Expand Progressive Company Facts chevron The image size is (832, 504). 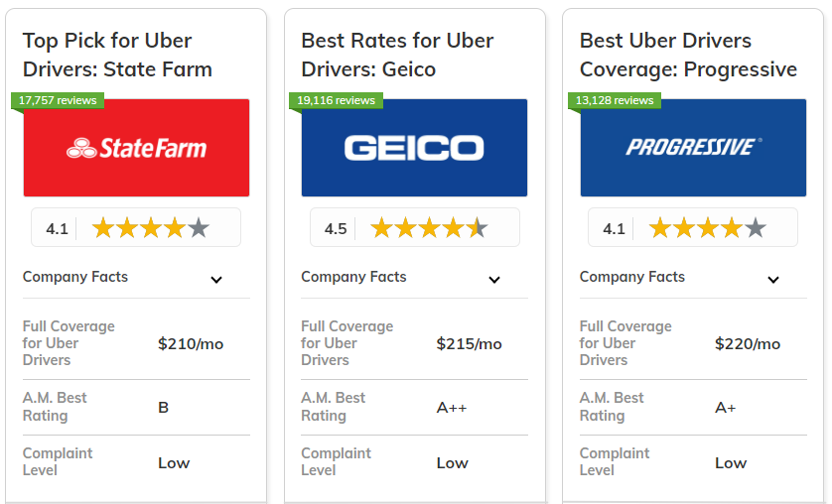pyautogui.click(x=773, y=280)
